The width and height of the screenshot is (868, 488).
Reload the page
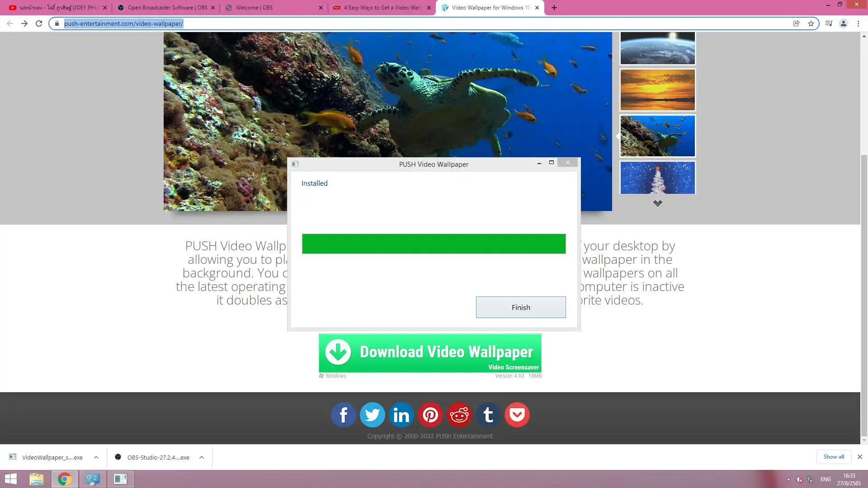(39, 23)
